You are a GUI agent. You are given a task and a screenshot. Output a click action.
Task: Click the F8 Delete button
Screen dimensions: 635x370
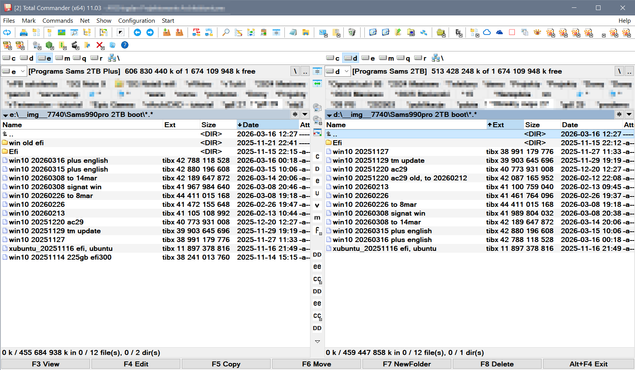497,364
